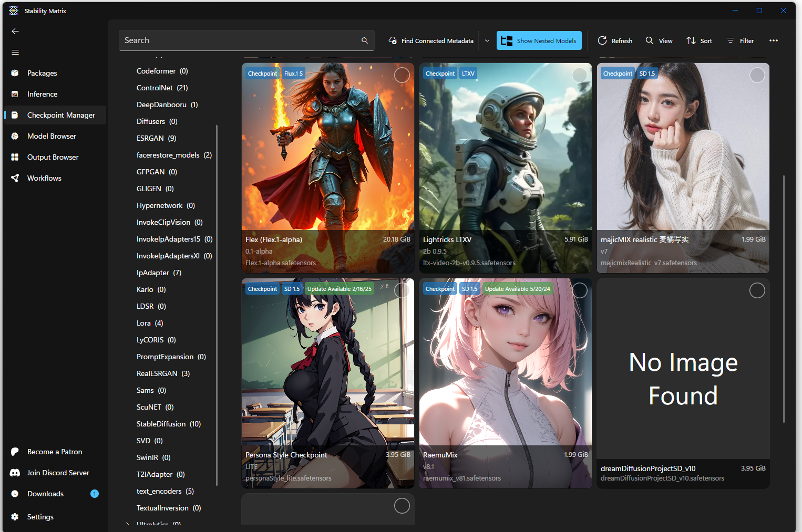
Task: Select the IpAdapter (7) folder
Action: pyautogui.click(x=159, y=273)
